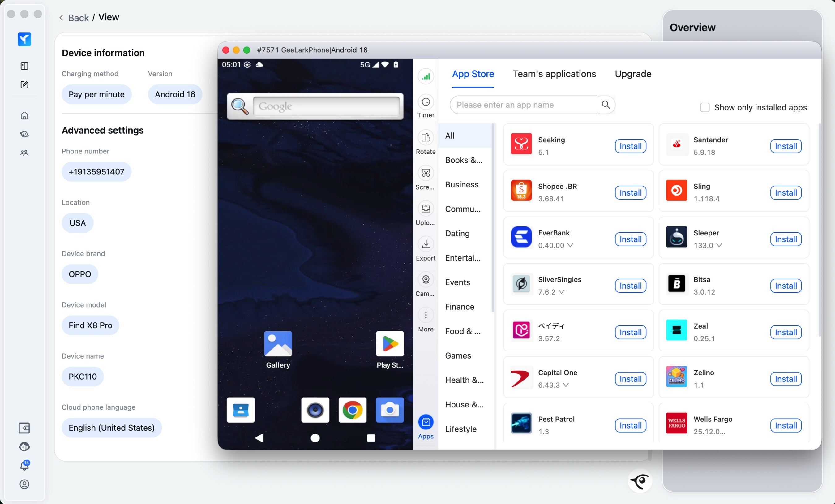Switch to the Team's applications tab
The height and width of the screenshot is (504, 835).
(554, 74)
